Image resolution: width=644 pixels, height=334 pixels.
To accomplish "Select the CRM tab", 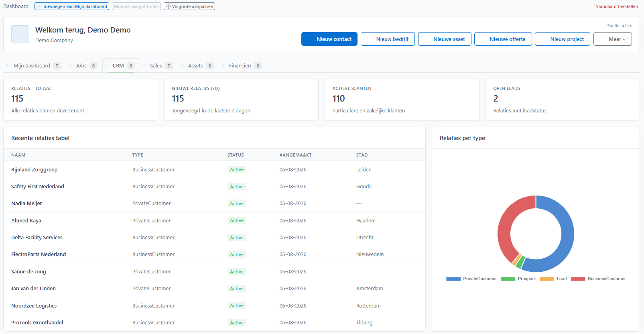I will pyautogui.click(x=121, y=66).
